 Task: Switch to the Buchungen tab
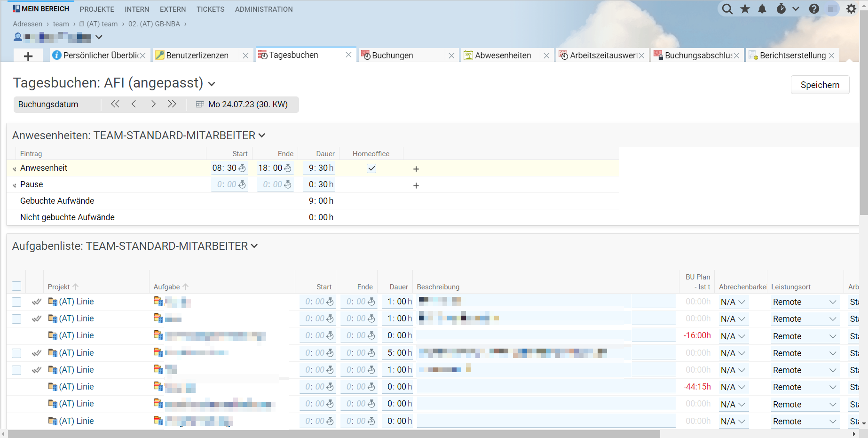(392, 56)
